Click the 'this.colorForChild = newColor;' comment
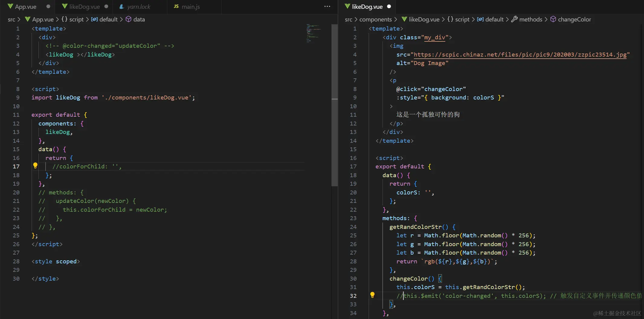This screenshot has height=319, width=644. coord(115,210)
